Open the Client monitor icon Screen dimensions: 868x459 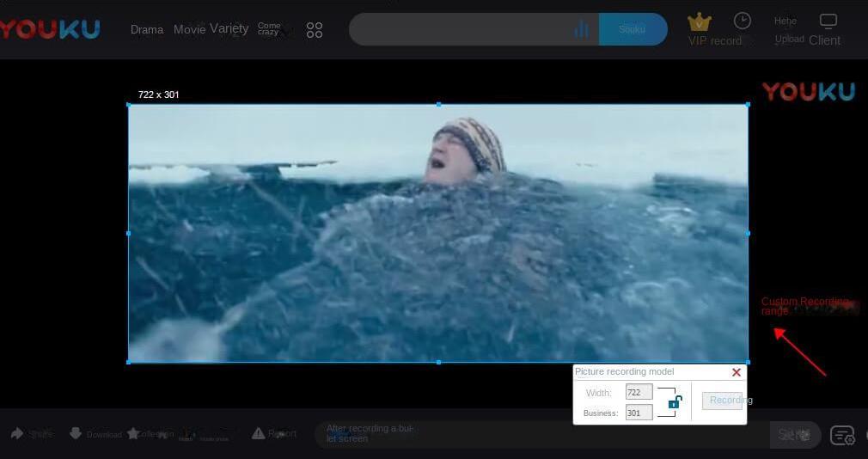coord(828,21)
